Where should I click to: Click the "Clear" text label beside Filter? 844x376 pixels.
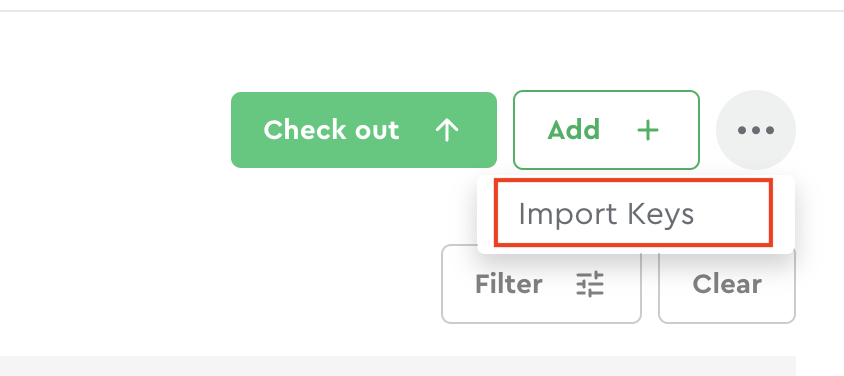click(727, 284)
